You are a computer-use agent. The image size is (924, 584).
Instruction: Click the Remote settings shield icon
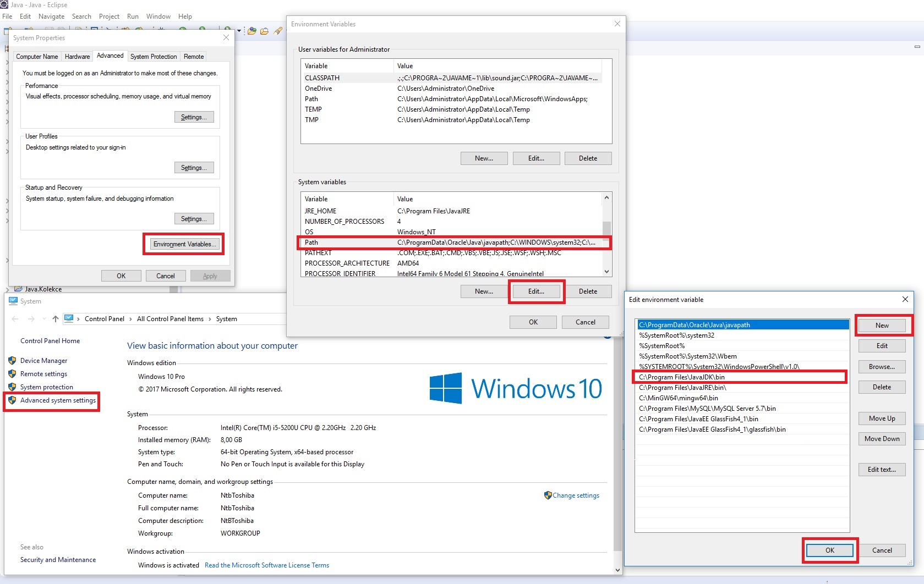tap(12, 374)
